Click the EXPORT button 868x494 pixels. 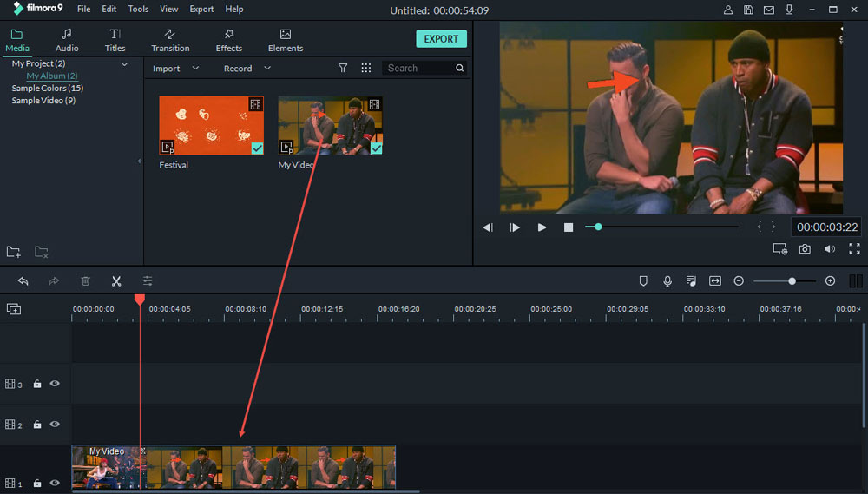pyautogui.click(x=441, y=39)
